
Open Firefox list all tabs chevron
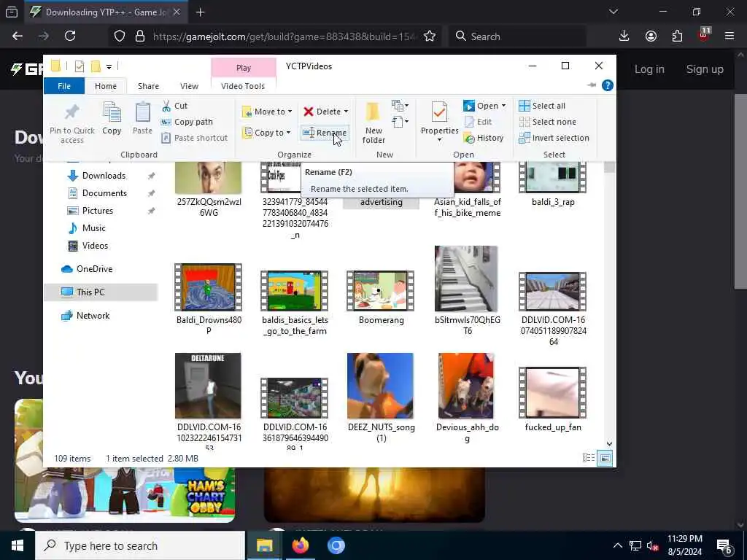(x=614, y=12)
